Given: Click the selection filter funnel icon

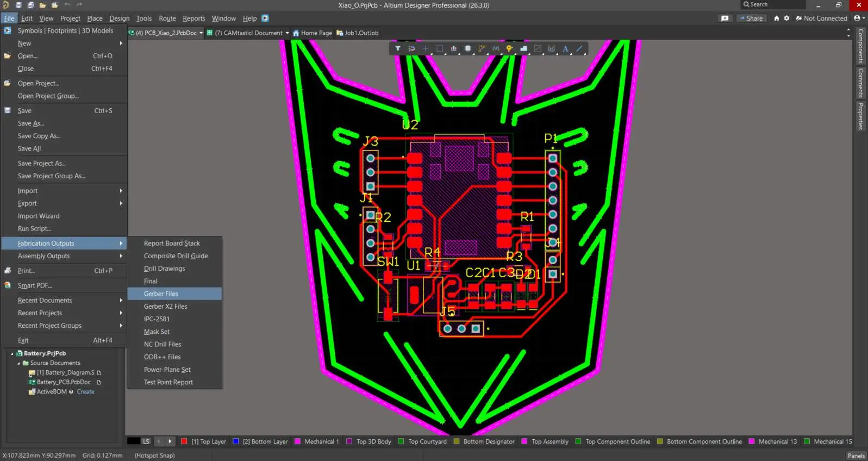Looking at the screenshot, I should [398, 49].
